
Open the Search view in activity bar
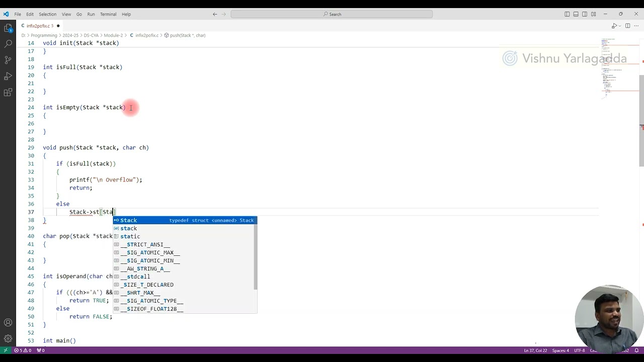[8, 44]
